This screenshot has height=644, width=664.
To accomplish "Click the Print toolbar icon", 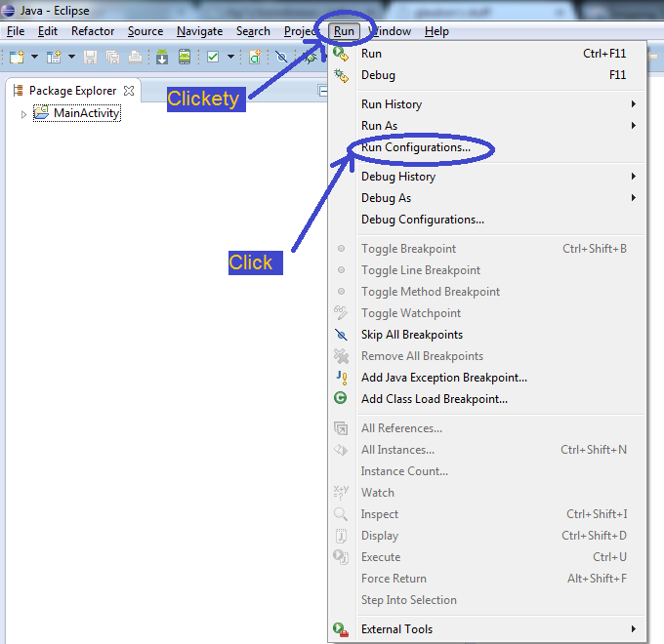I will click(x=135, y=57).
